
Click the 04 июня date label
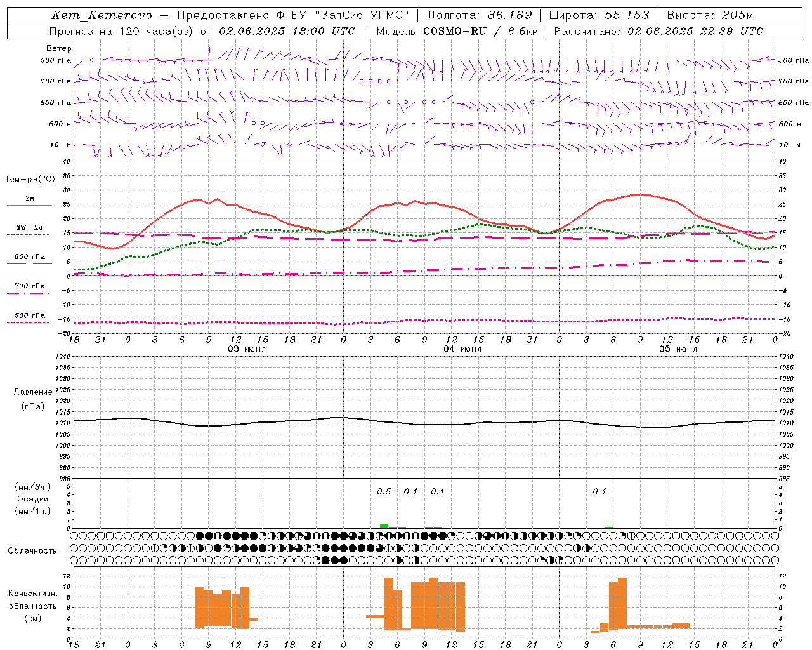[x=462, y=349]
